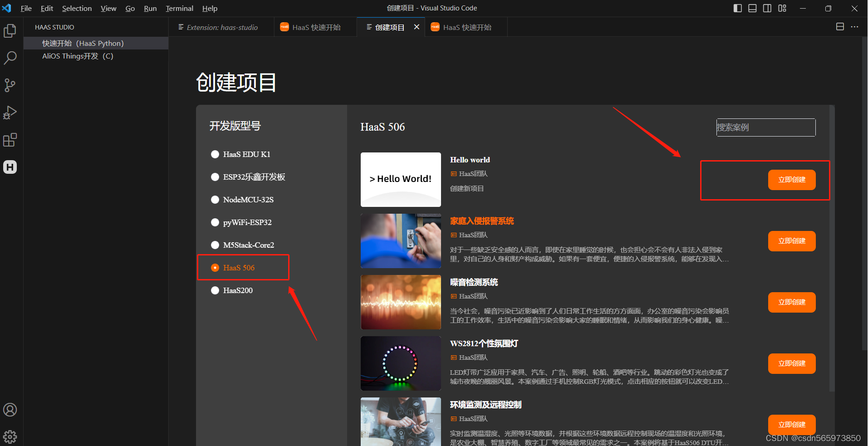
Task: Select AliOS Things开发 (C) in sidebar
Action: [x=96, y=56]
